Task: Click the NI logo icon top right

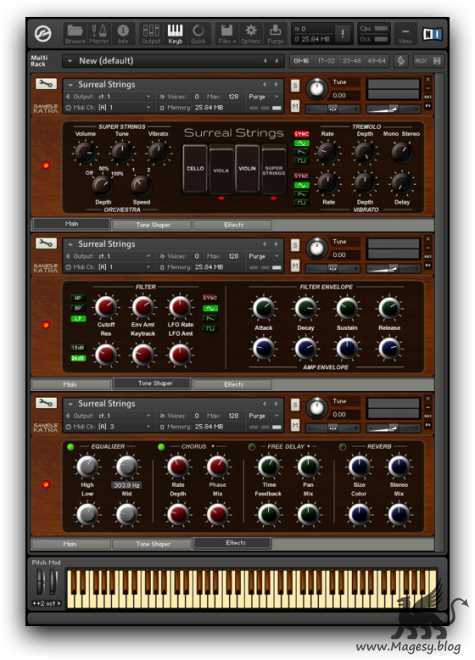Action: (432, 34)
